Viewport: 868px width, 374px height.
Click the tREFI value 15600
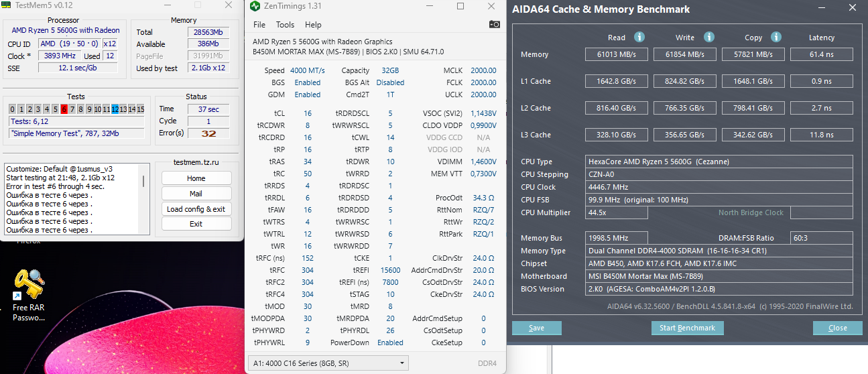pyautogui.click(x=390, y=270)
